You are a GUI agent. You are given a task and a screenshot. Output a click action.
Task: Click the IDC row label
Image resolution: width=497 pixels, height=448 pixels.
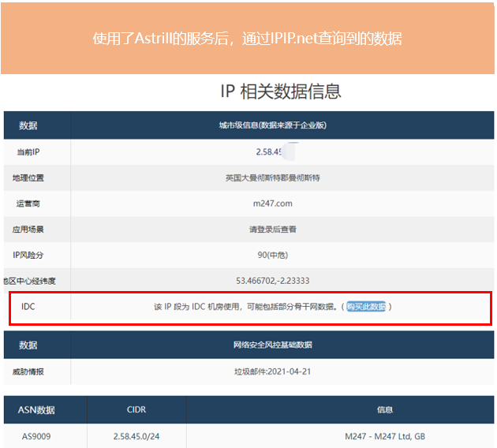pyautogui.click(x=28, y=306)
